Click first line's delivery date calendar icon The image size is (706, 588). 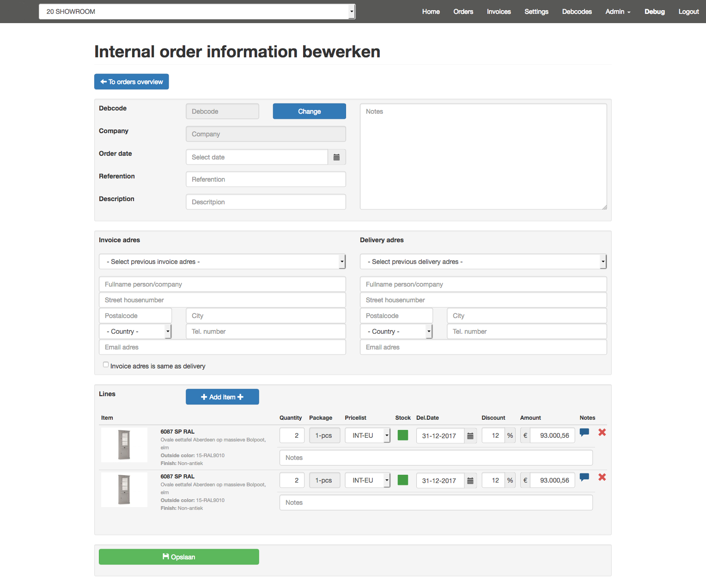pyautogui.click(x=470, y=436)
